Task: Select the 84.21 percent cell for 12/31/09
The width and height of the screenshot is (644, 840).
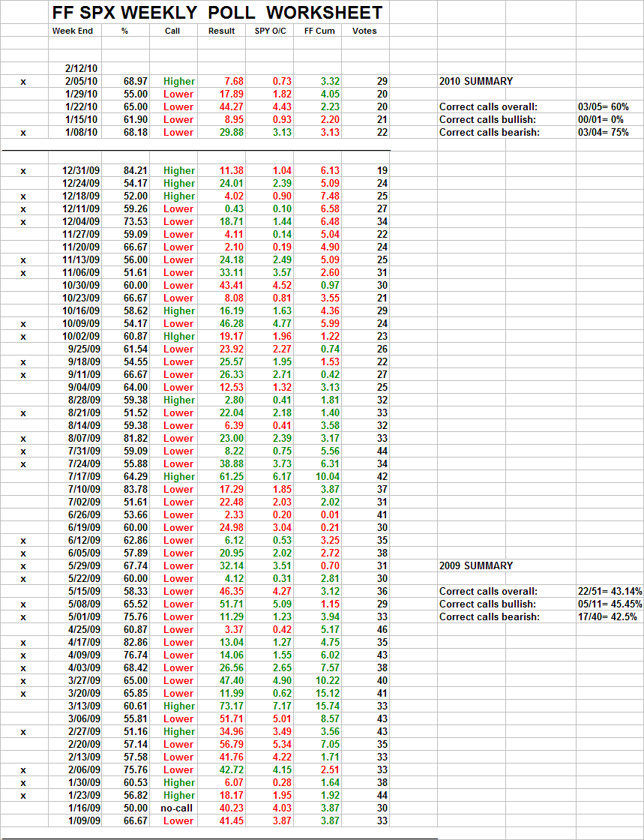Action: click(x=132, y=170)
